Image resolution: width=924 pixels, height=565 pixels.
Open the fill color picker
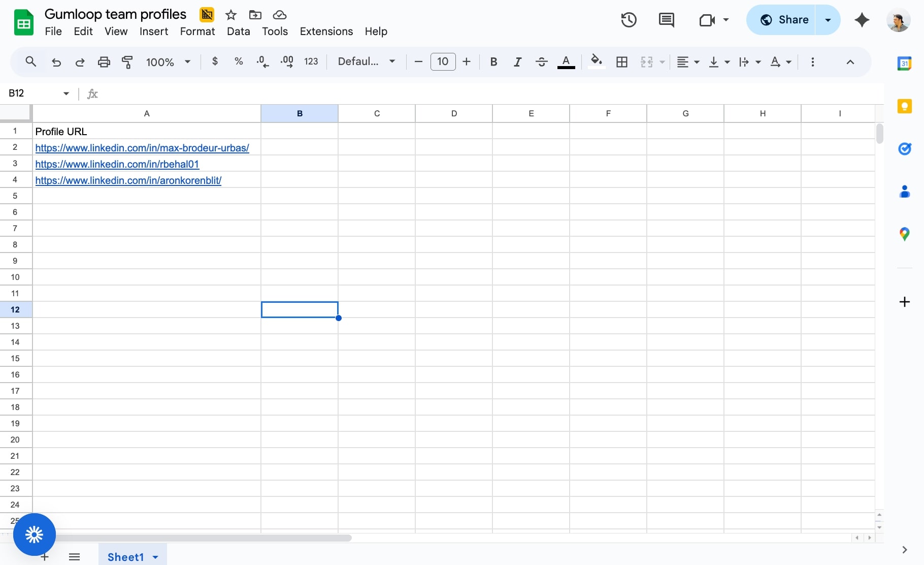pos(597,61)
